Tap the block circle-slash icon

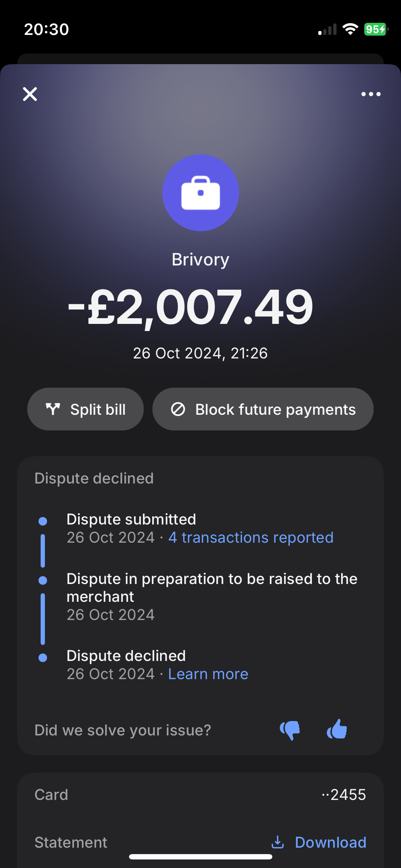coord(178,409)
